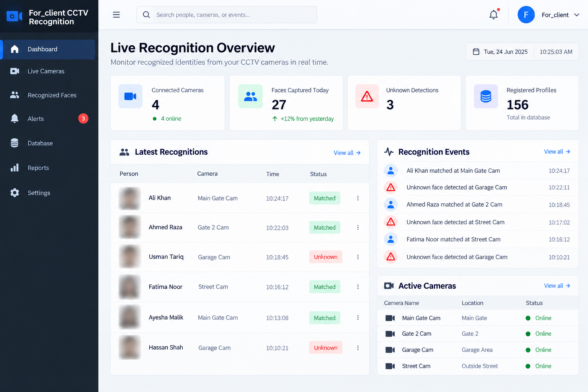
Task: Open the hamburger menu icon
Action: click(116, 15)
